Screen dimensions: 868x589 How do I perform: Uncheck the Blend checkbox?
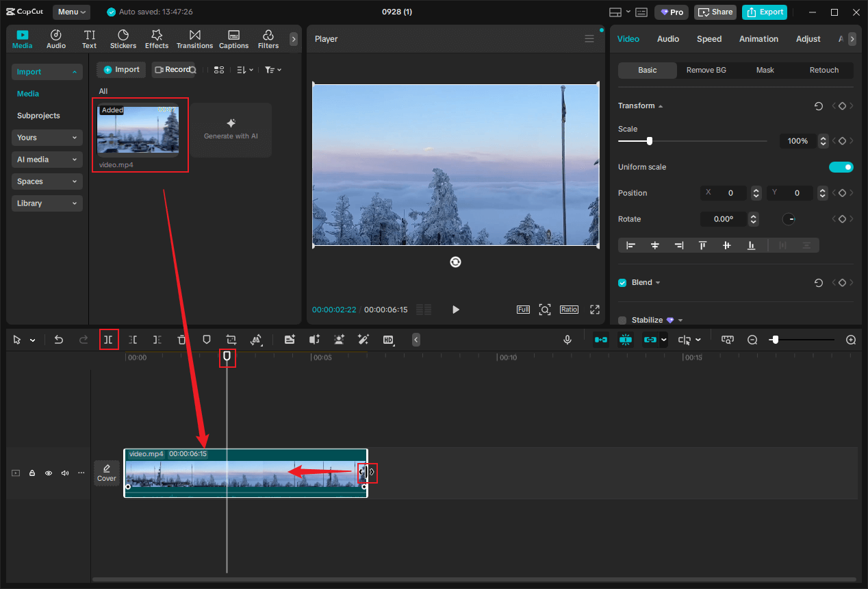click(622, 283)
